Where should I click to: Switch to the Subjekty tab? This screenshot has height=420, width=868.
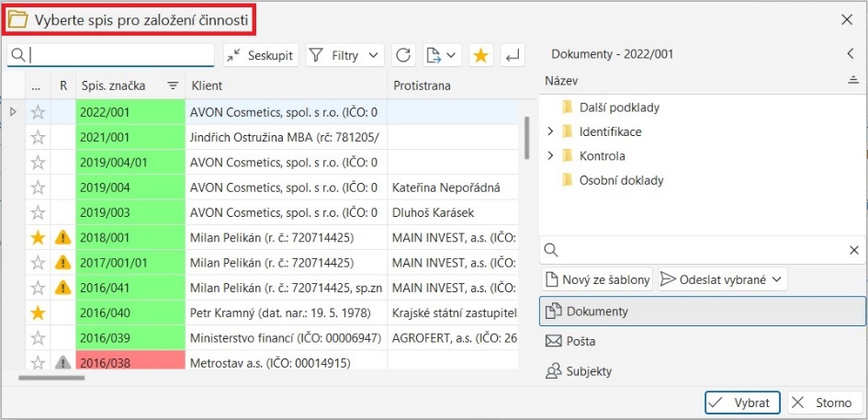coord(589,371)
